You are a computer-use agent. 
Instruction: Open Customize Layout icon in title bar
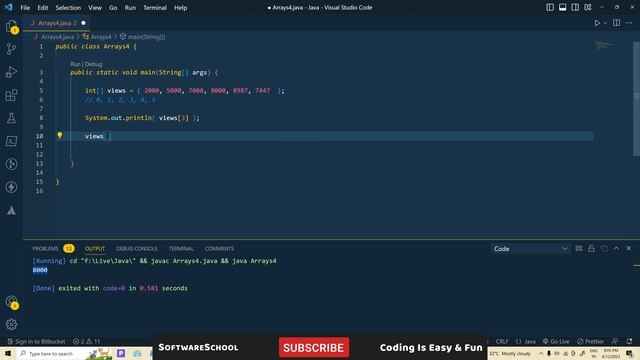[588, 7]
